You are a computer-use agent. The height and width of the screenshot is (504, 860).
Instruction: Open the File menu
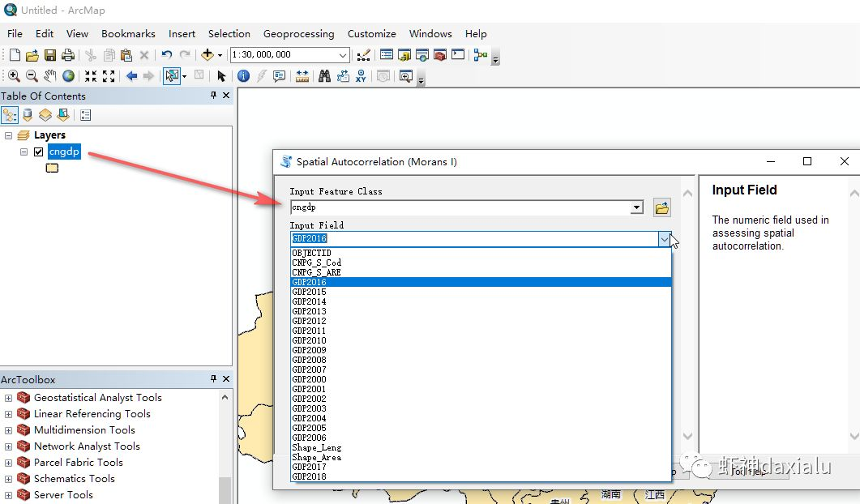pyautogui.click(x=15, y=33)
